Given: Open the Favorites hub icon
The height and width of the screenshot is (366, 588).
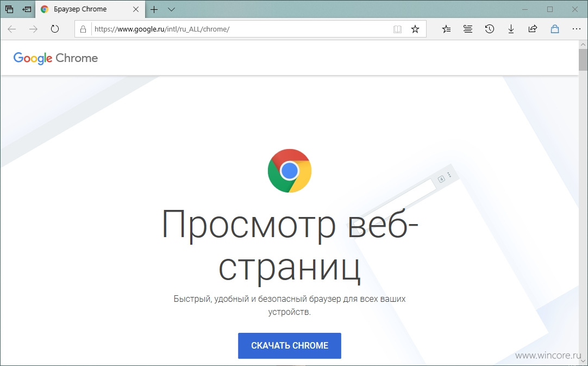Looking at the screenshot, I should (x=446, y=29).
